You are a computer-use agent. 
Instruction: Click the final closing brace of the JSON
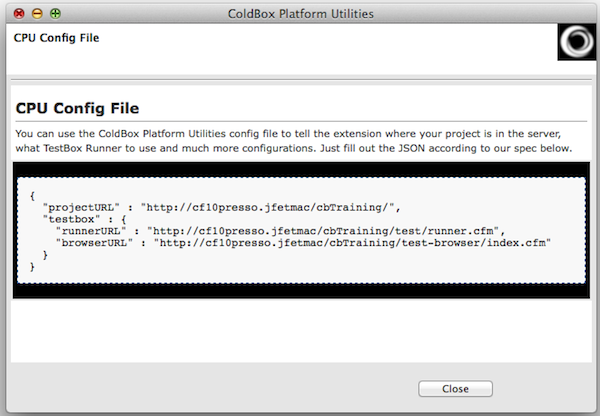pyautogui.click(x=33, y=267)
